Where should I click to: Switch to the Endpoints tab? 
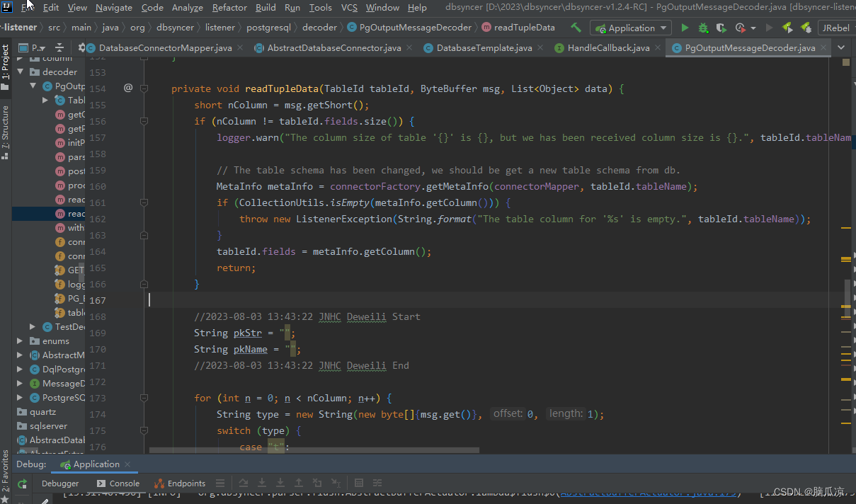click(181, 483)
